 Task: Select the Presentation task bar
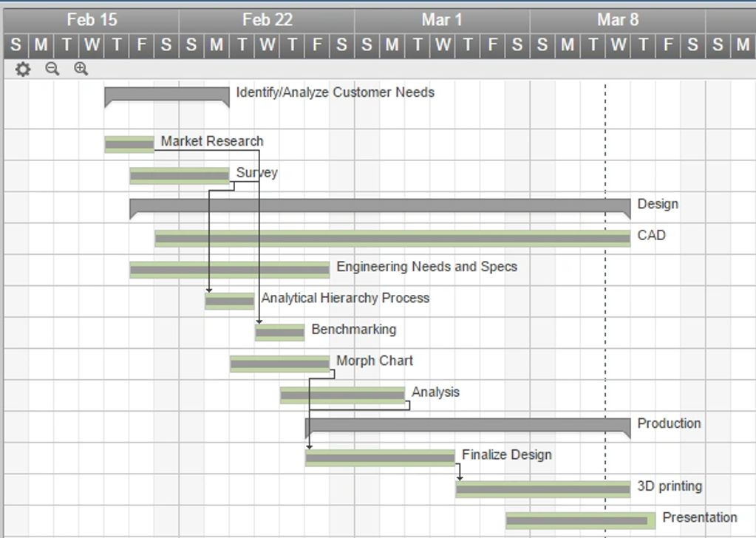coord(581,520)
